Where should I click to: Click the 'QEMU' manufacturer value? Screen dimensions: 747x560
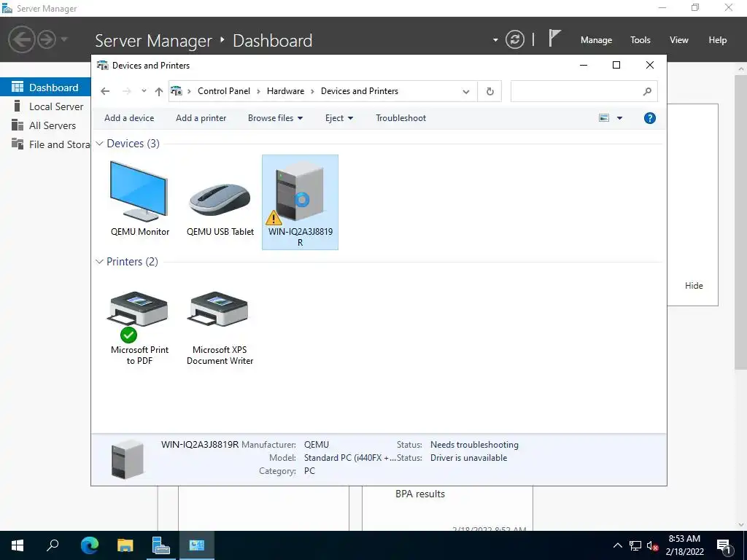point(317,444)
